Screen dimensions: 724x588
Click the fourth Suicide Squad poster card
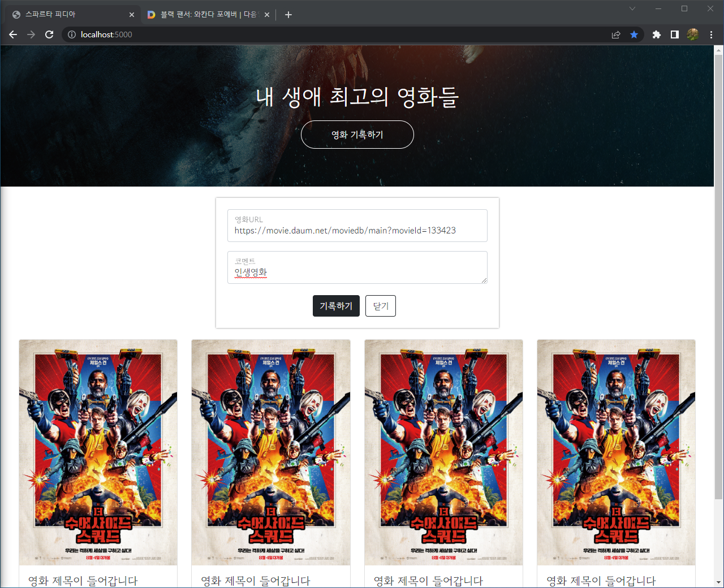[617, 452]
